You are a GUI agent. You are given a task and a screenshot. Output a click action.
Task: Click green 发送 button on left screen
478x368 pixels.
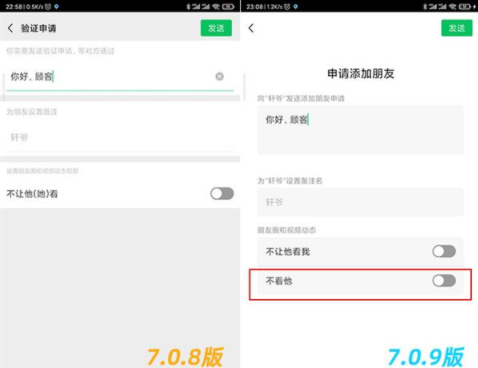click(x=216, y=28)
